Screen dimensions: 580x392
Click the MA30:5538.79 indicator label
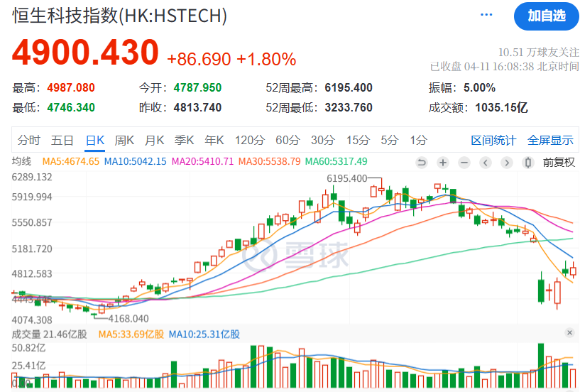click(x=269, y=161)
